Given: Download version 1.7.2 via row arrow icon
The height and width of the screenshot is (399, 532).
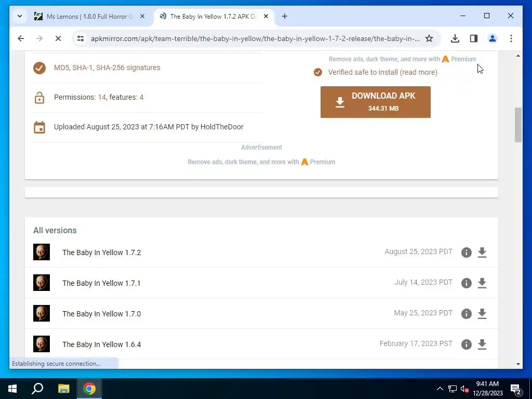Looking at the screenshot, I should pos(482,252).
